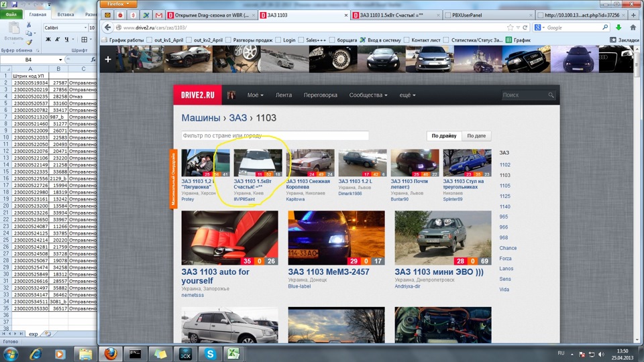Viewport: 644px width, 362px height.
Task: Click the mail envelope pinned tab
Action: click(x=107, y=15)
